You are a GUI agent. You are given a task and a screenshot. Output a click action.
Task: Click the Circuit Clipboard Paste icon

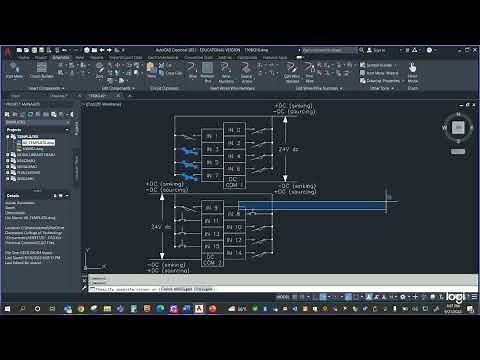click(152, 70)
